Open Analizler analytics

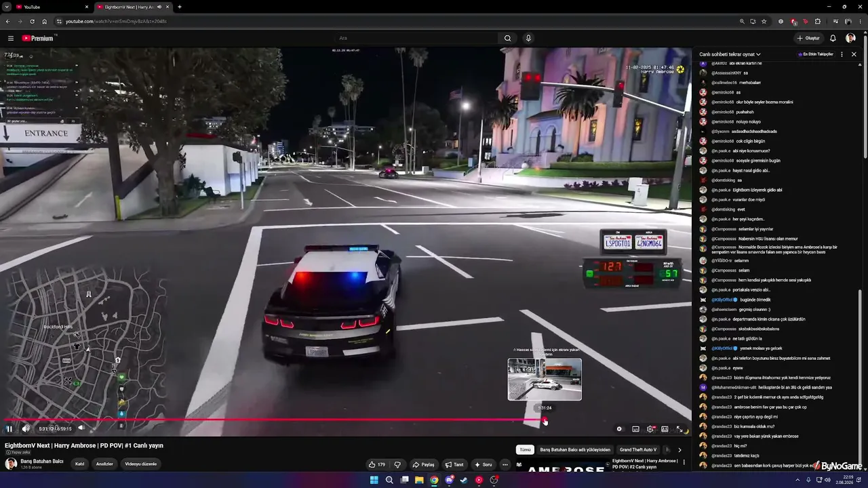point(104,464)
